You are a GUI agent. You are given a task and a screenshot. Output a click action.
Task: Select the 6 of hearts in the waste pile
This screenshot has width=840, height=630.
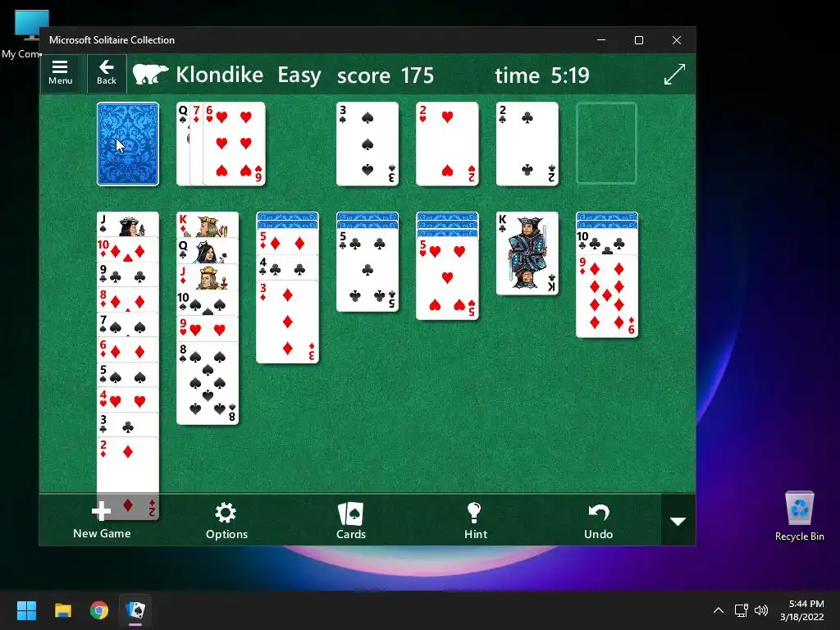point(235,144)
